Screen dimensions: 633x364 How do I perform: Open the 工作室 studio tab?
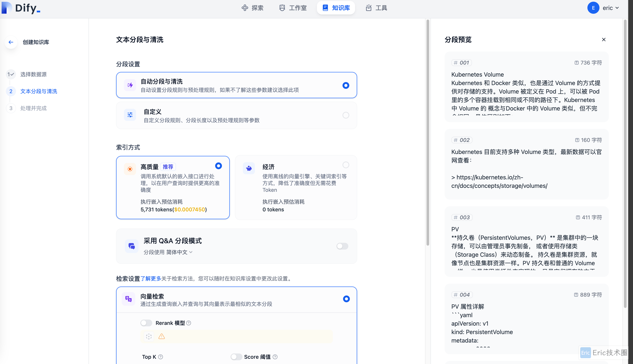pyautogui.click(x=293, y=8)
